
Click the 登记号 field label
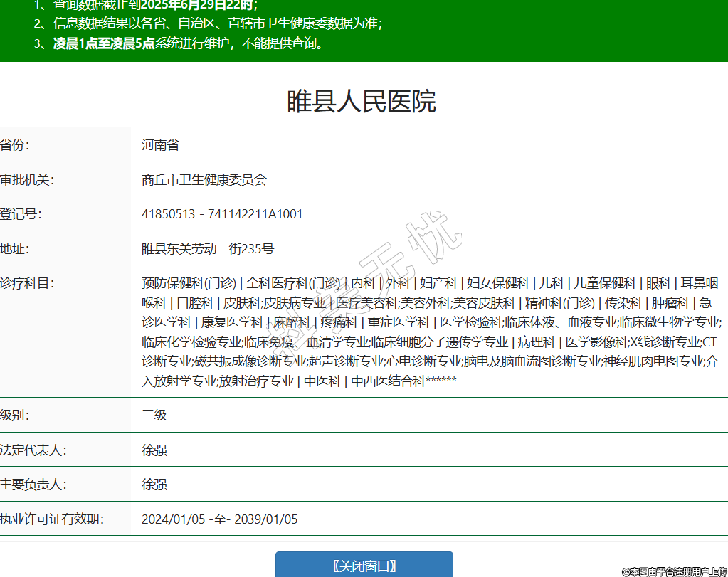(x=21, y=214)
